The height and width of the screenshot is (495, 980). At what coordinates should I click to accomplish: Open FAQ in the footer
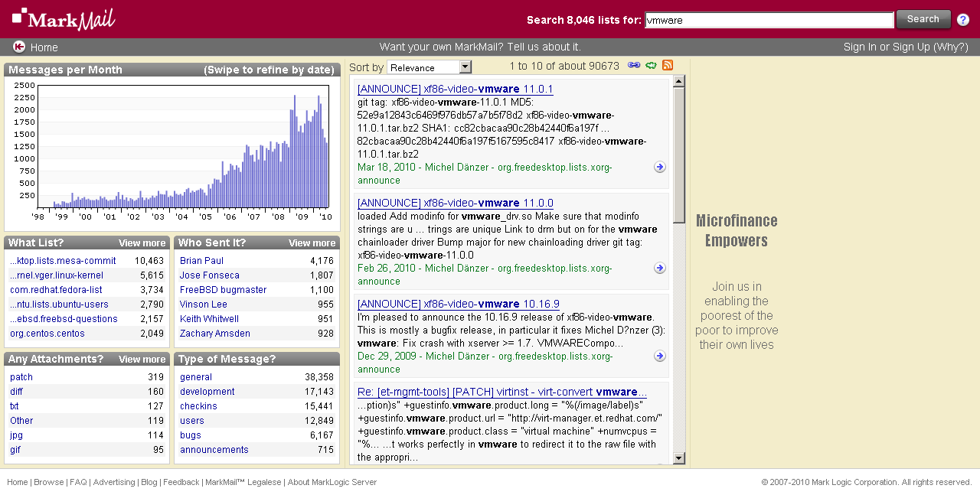78,483
